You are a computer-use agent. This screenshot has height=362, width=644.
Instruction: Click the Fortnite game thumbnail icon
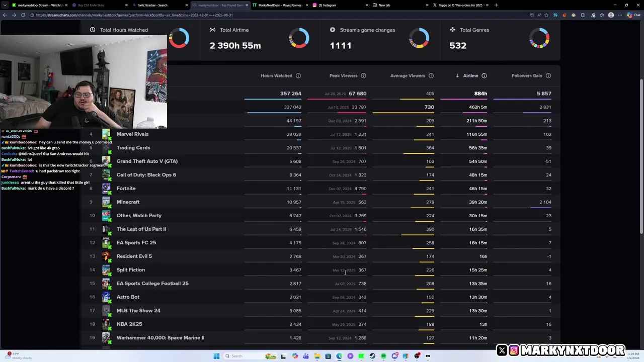[x=106, y=189]
